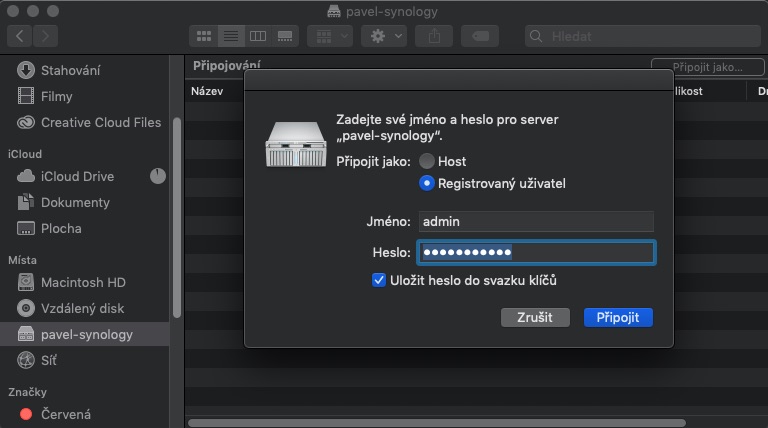Click the Share toolbar button

[434, 36]
